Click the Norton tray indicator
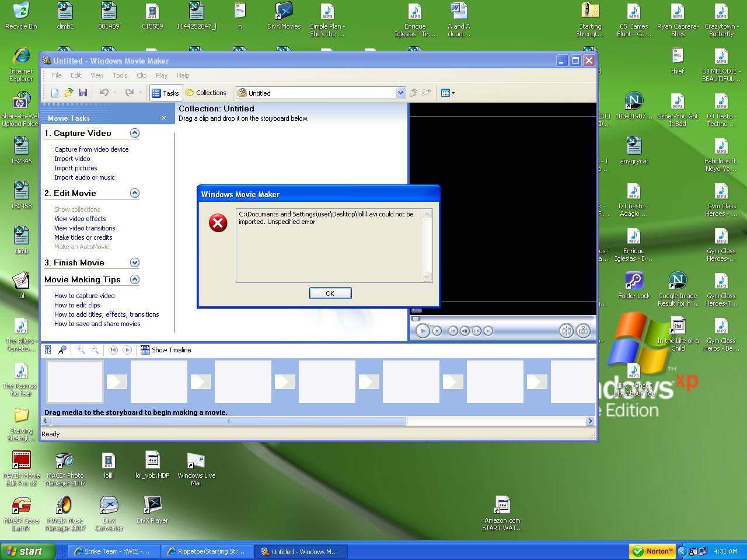Viewport: 747px width, 560px height. pos(652,551)
